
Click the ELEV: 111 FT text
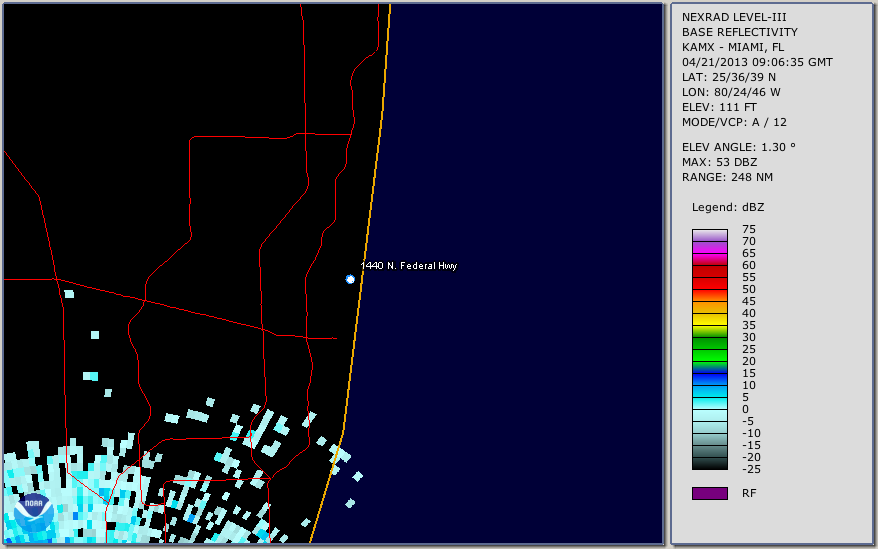[719, 107]
